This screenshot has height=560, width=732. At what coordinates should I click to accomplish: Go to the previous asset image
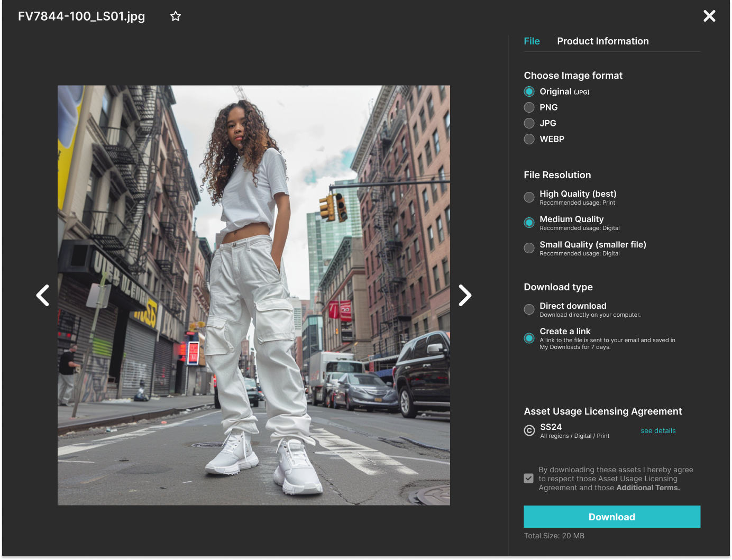tap(42, 295)
